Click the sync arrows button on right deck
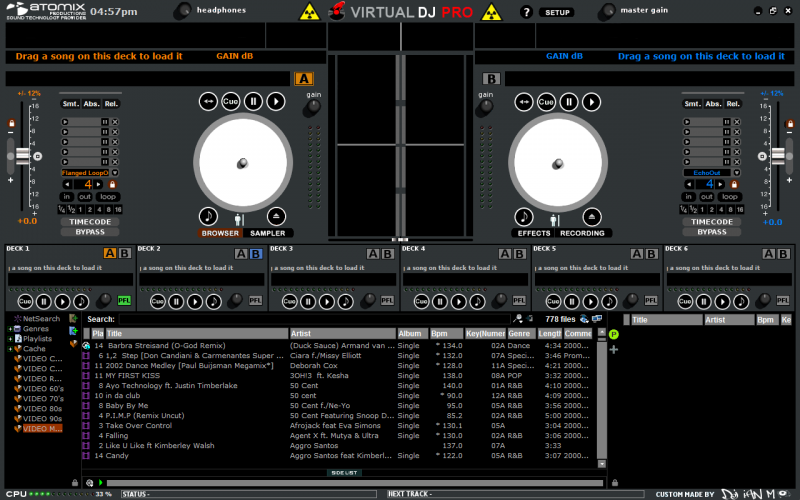 [523, 102]
